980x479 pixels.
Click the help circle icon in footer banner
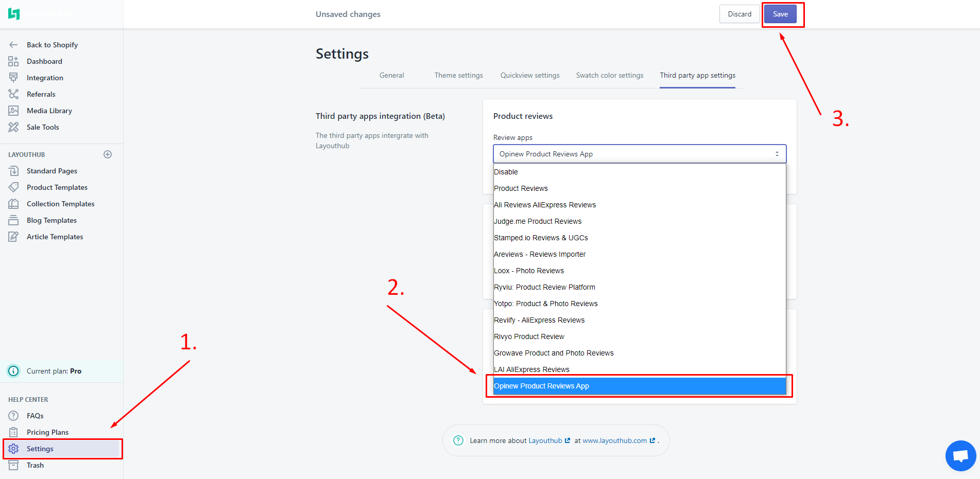(458, 440)
